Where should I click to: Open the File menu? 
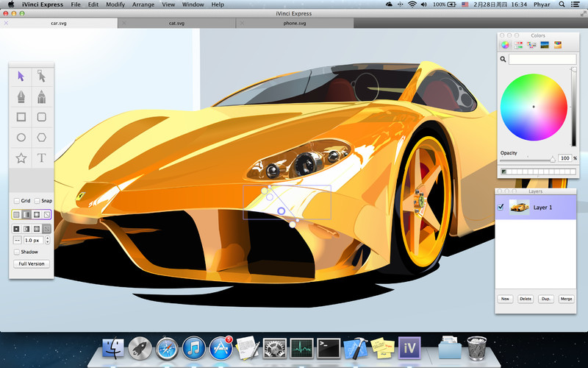point(76,4)
